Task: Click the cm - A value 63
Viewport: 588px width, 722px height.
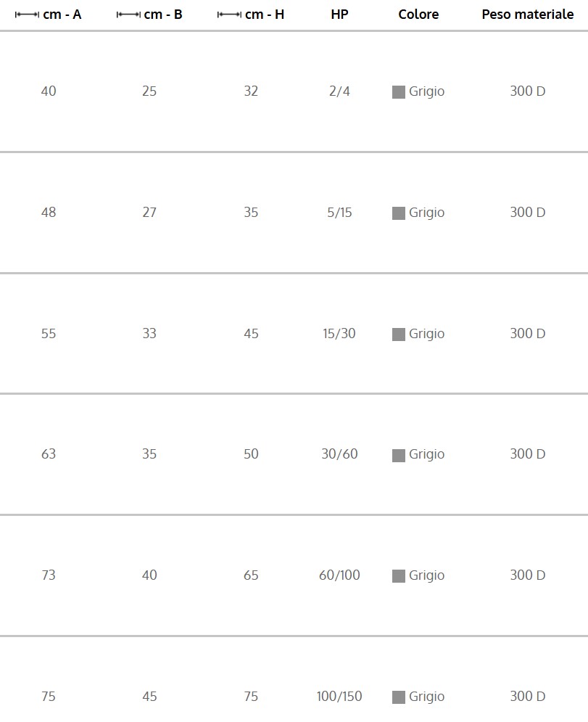Action: tap(49, 454)
